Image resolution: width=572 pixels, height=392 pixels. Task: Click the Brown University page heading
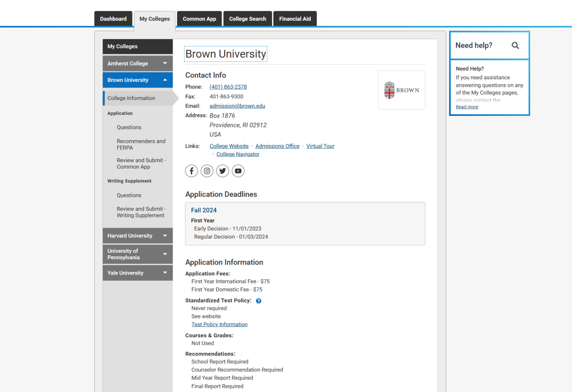pos(226,54)
